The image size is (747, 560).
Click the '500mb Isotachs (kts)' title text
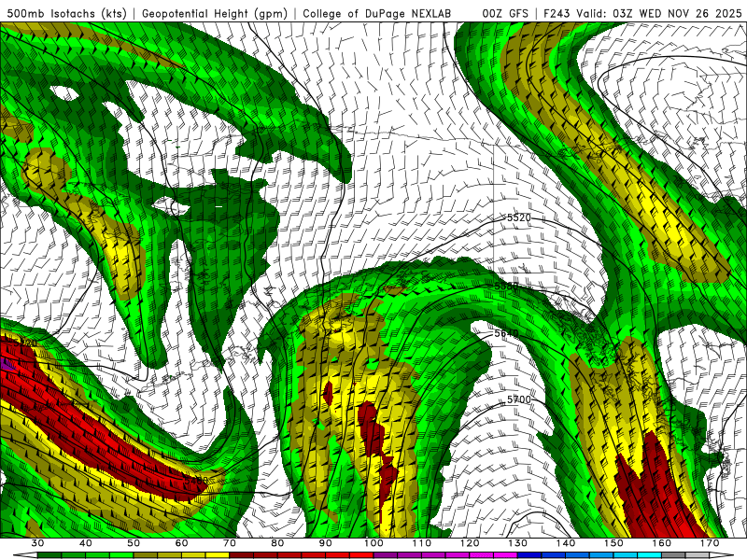66,13
